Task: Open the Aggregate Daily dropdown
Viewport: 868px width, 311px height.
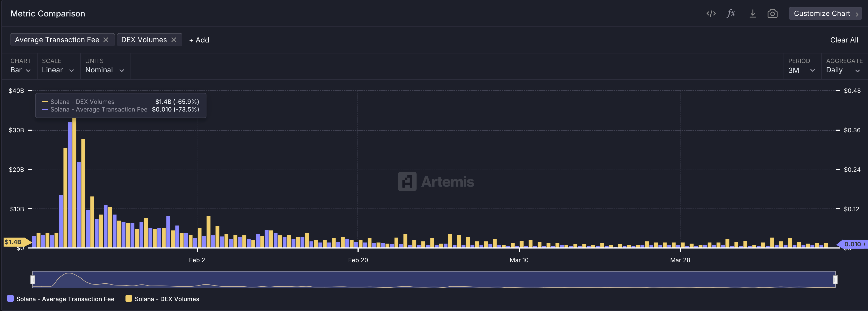Action: [843, 70]
